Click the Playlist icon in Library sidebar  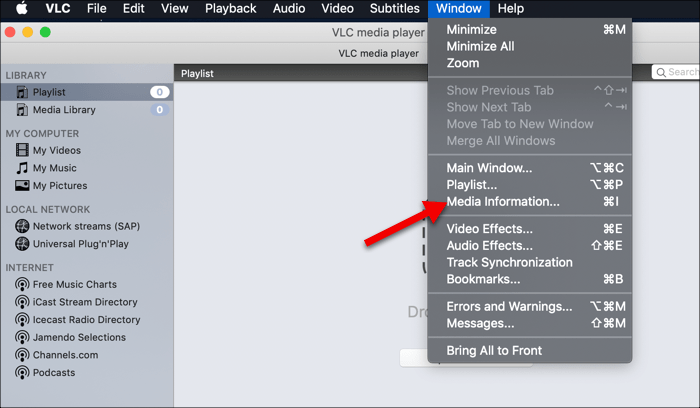tap(22, 92)
